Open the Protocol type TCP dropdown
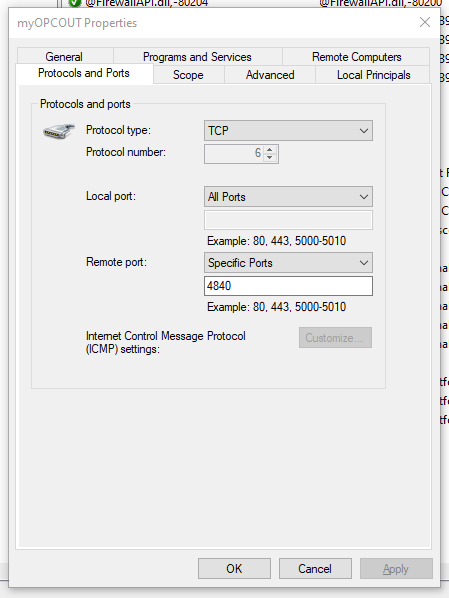Image resolution: width=449 pixels, height=598 pixels. (288, 131)
